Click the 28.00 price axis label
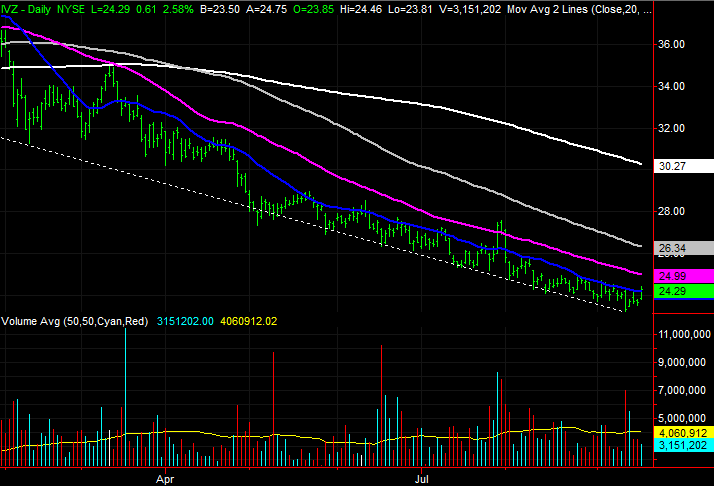 coord(672,211)
